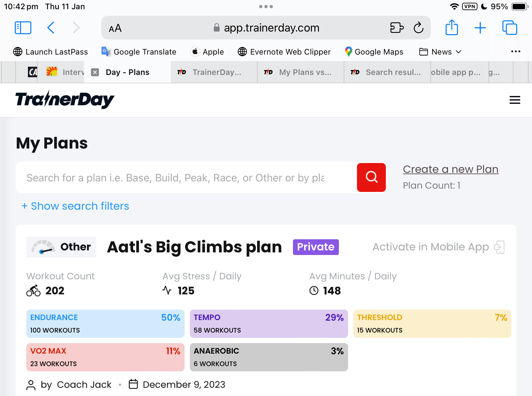Expand Show search filters

(x=75, y=206)
